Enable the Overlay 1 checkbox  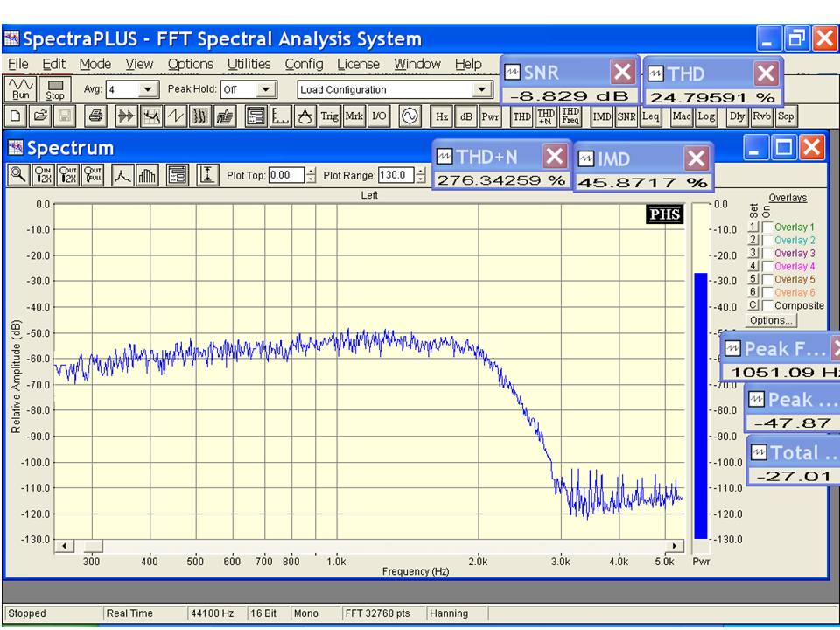767,227
